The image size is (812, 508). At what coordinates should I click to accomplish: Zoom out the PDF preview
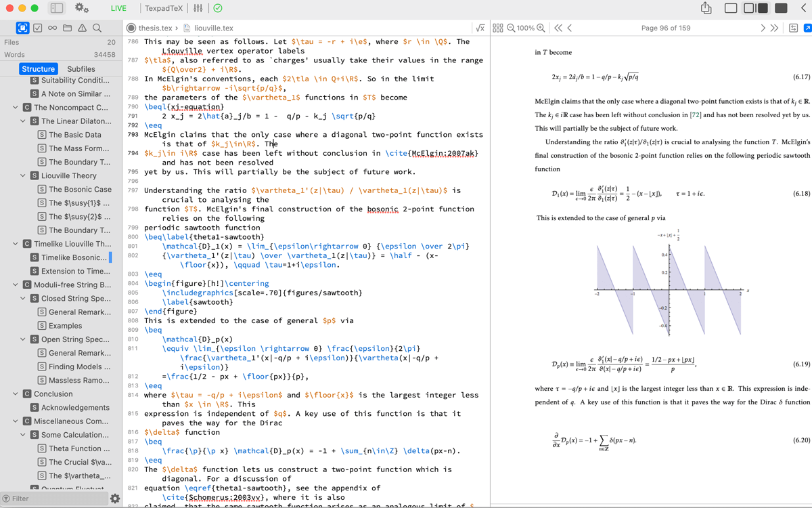pyautogui.click(x=511, y=28)
